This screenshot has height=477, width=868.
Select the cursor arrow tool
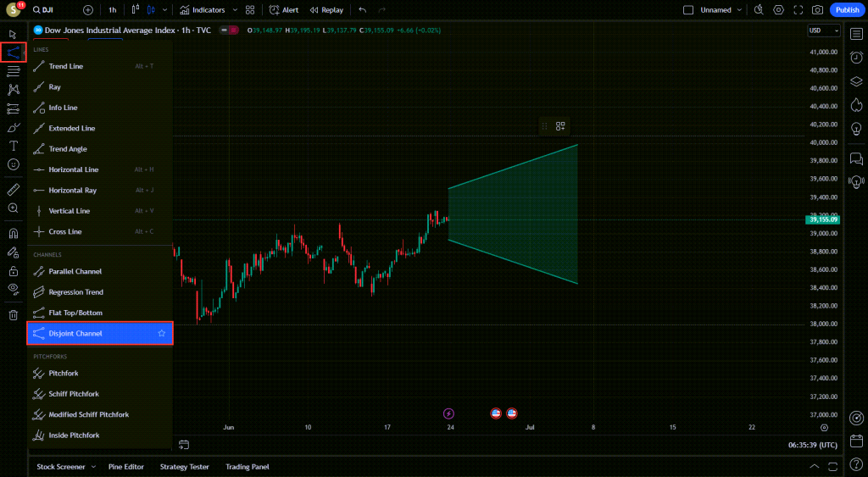coord(13,34)
